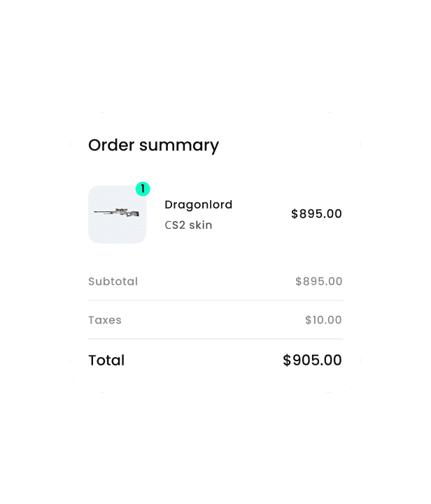Click the Subtotal amount $895.00
431x504 pixels.
coord(318,281)
